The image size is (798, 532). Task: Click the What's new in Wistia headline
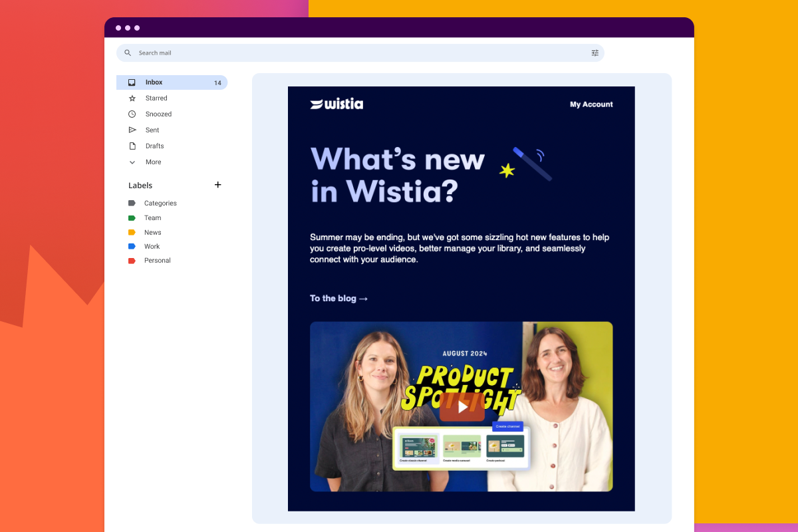[397, 176]
